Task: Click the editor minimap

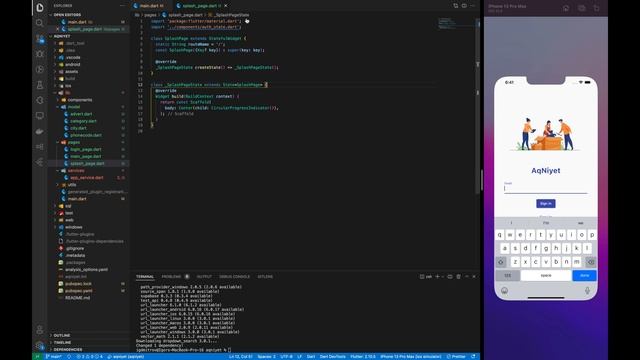Action: tap(456, 24)
